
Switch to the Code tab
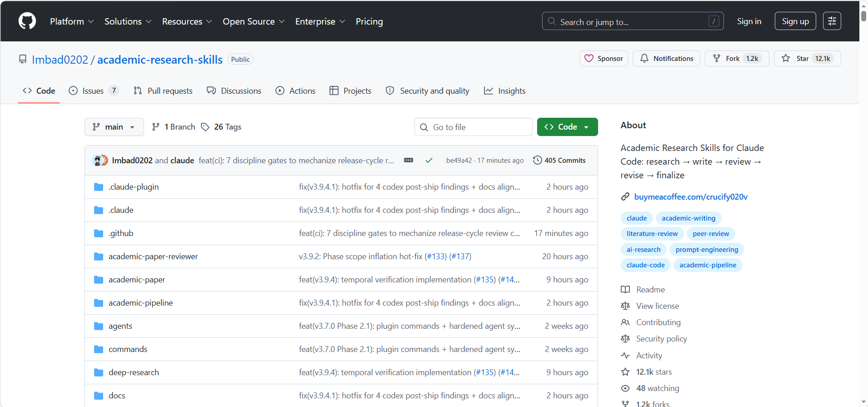(x=39, y=91)
